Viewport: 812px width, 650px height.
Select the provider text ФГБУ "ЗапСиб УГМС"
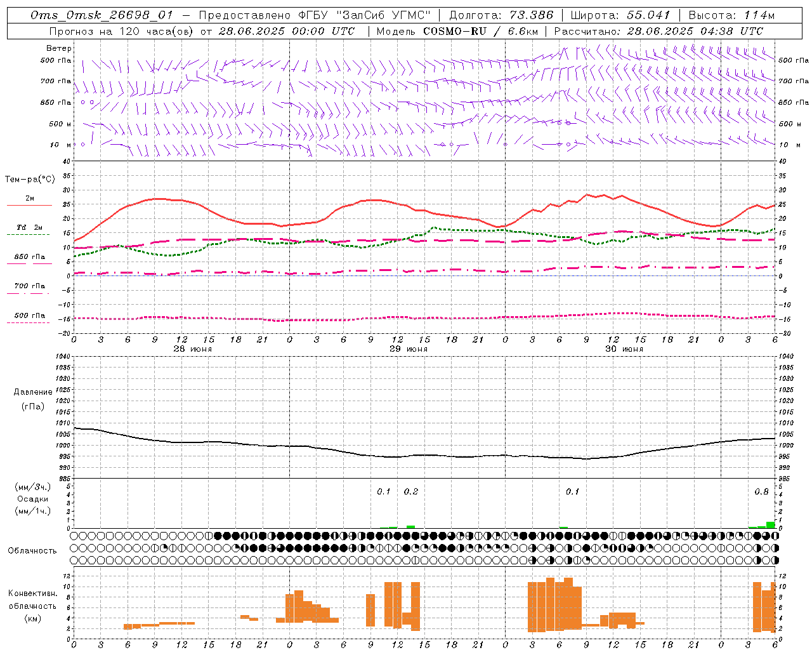coord(363,15)
